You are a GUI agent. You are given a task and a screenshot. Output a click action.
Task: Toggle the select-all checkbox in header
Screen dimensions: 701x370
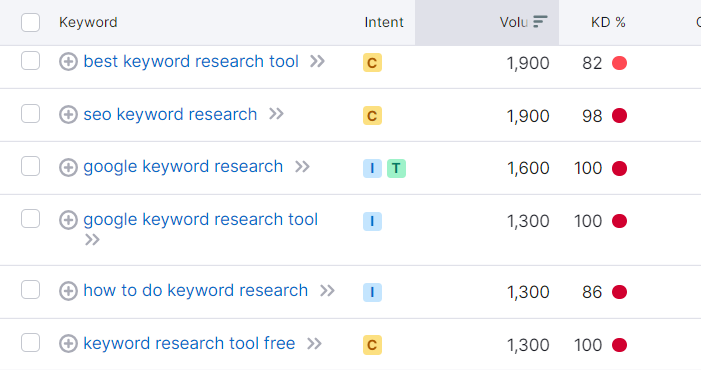click(x=30, y=22)
